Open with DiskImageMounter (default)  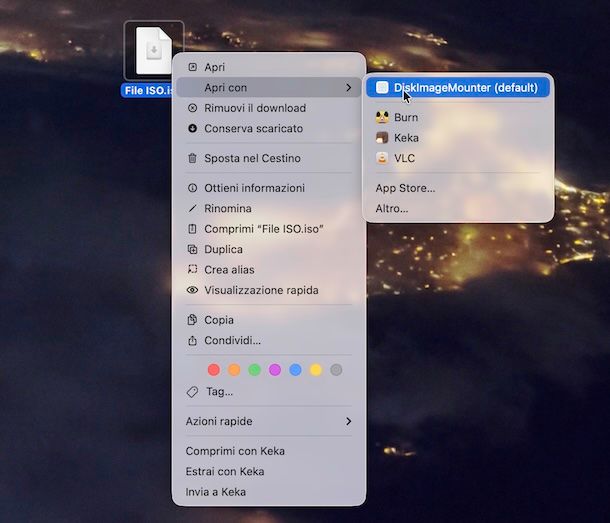pos(458,88)
